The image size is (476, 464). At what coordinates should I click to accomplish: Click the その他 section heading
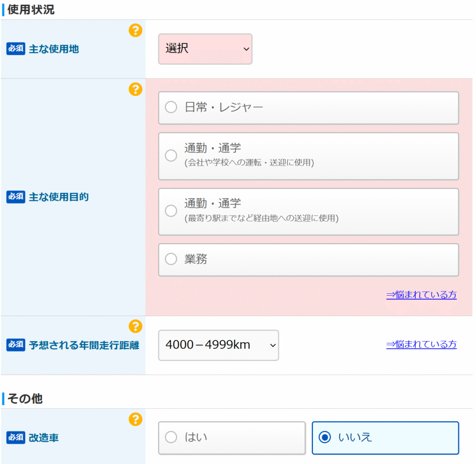click(x=25, y=398)
